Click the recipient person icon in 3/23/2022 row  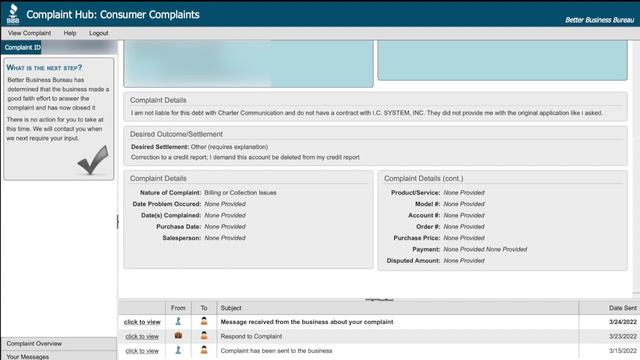pos(204,336)
